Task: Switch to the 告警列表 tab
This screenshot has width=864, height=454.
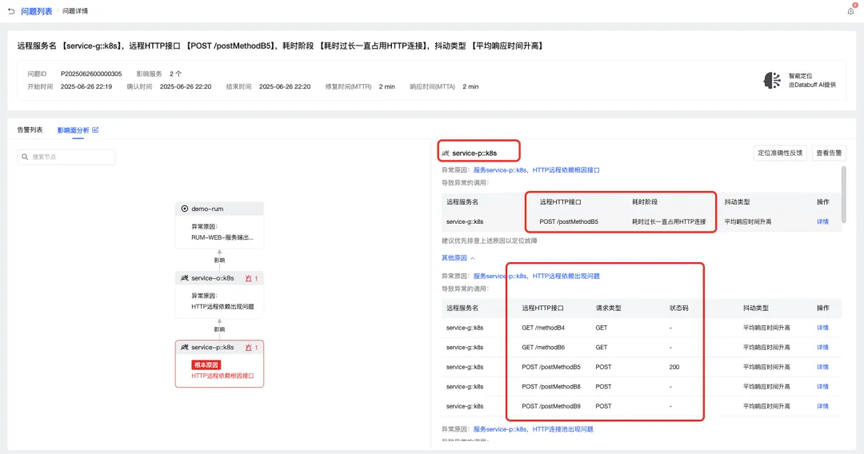Action: click(29, 130)
